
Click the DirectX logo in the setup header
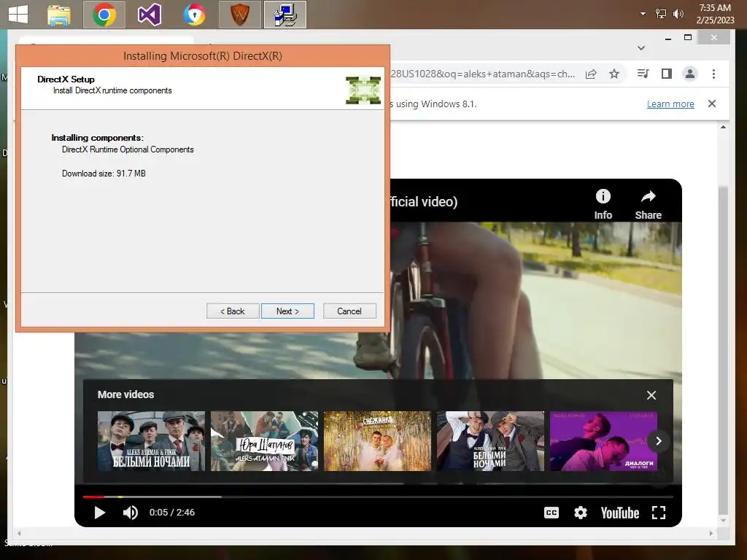(363, 90)
